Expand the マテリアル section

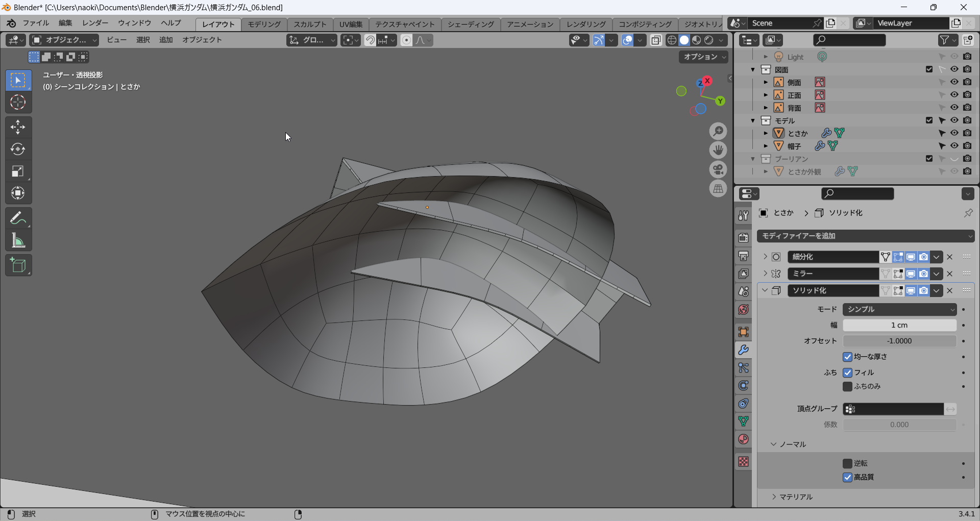coord(795,497)
